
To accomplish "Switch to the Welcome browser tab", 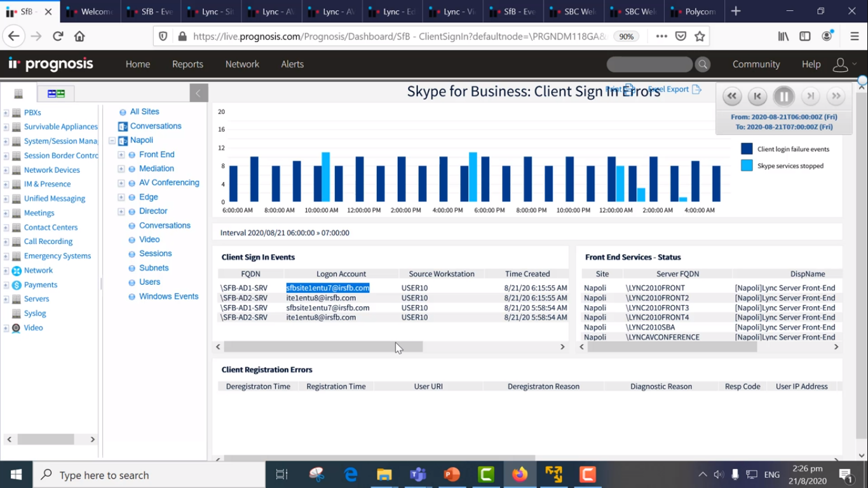I will coord(90,11).
